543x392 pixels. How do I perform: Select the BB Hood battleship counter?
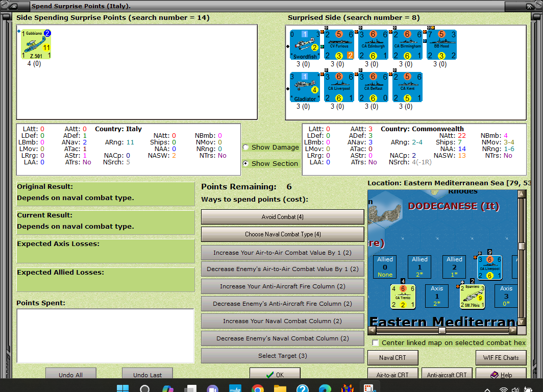pos(441,45)
